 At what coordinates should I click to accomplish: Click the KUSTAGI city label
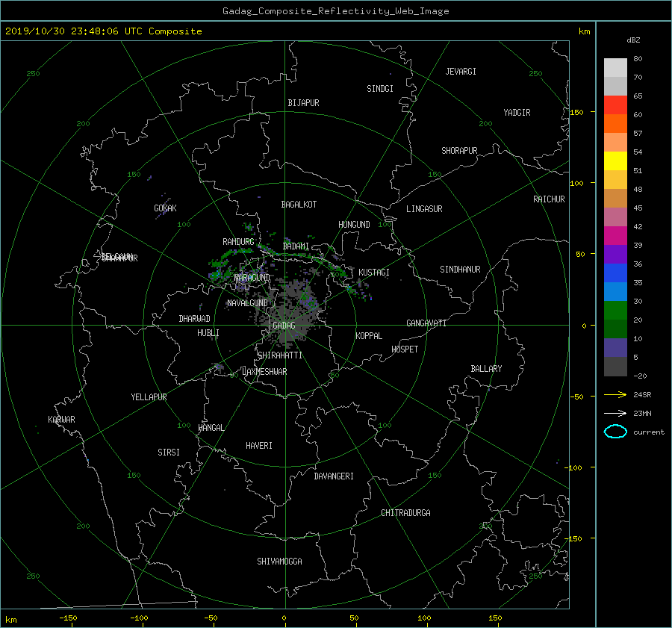(374, 273)
